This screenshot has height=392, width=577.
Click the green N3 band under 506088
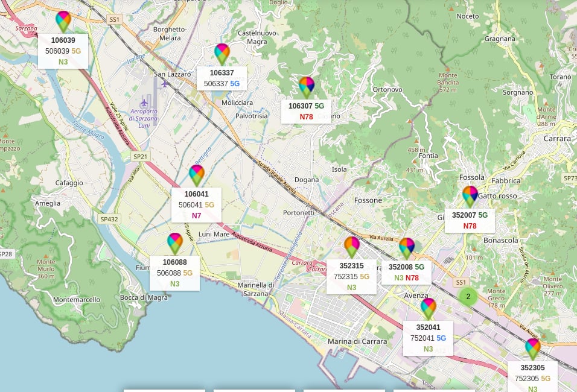(x=175, y=284)
